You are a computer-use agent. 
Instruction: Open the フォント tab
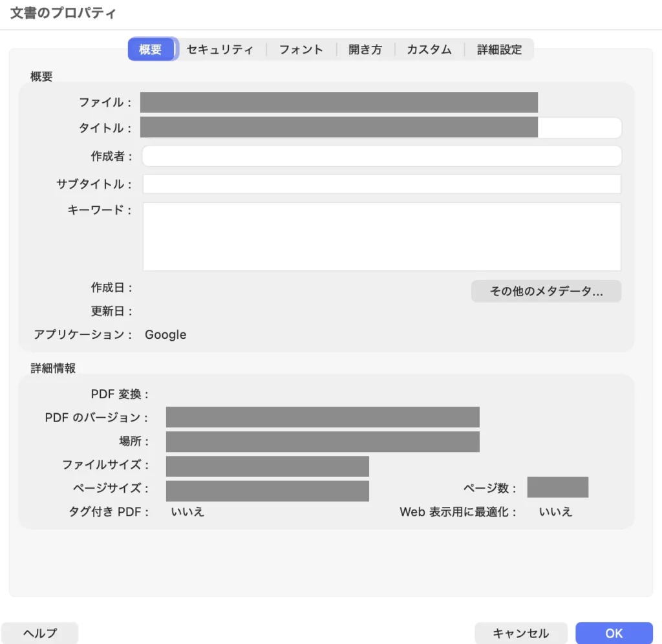(301, 49)
